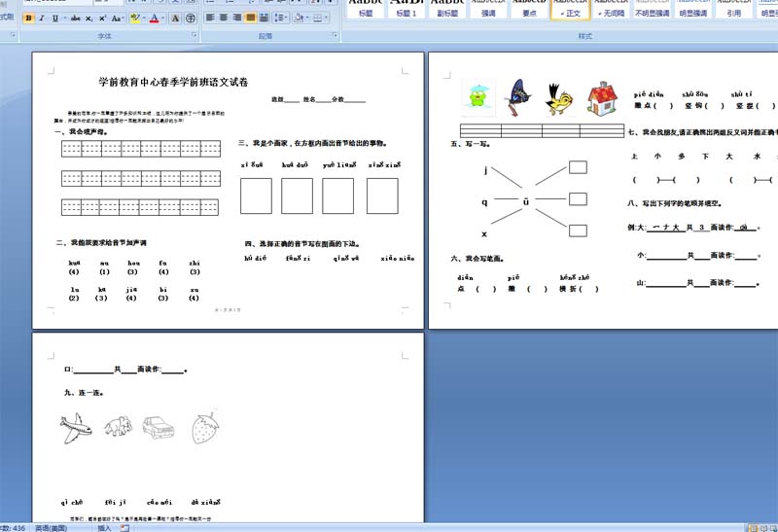Open the Clipboard dialog launcher
The width and height of the screenshot is (778, 532).
13,35
